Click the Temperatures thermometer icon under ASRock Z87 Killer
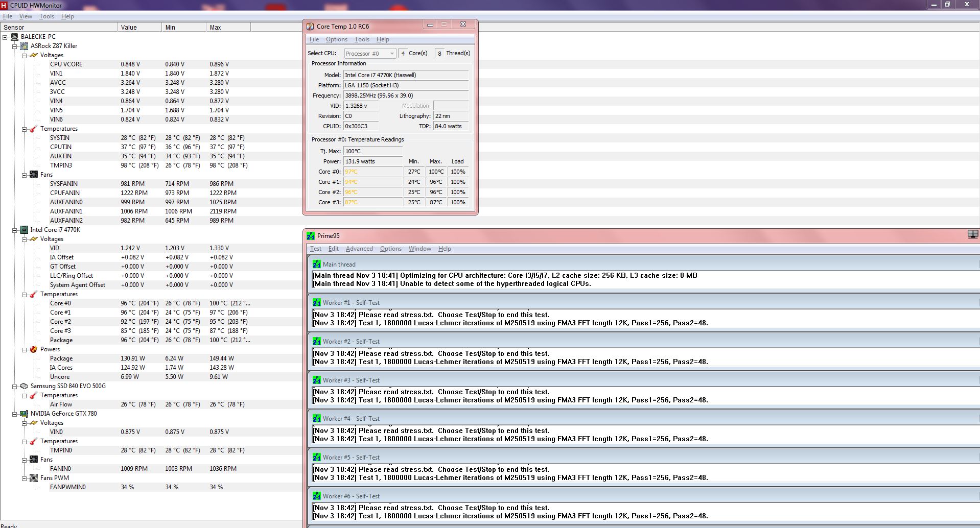The height and width of the screenshot is (528, 980). tap(34, 129)
